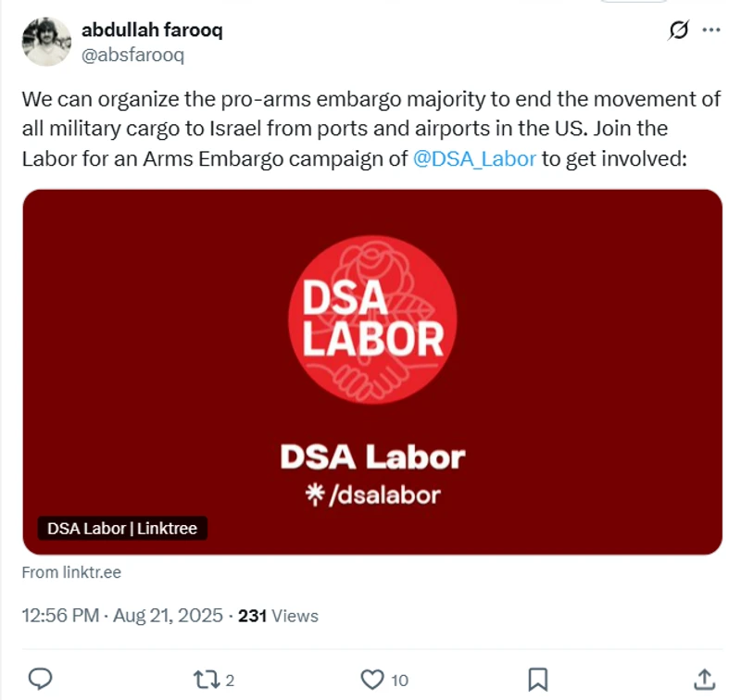
Task: Open the @DSA_Labor mention link
Action: pos(476,157)
